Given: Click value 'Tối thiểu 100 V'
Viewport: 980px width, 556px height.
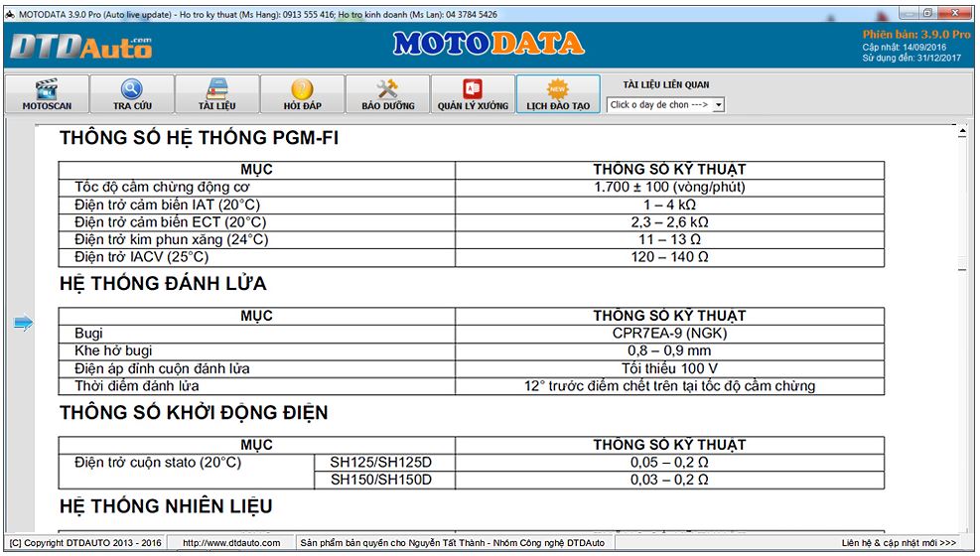Looking at the screenshot, I should 669,368.
